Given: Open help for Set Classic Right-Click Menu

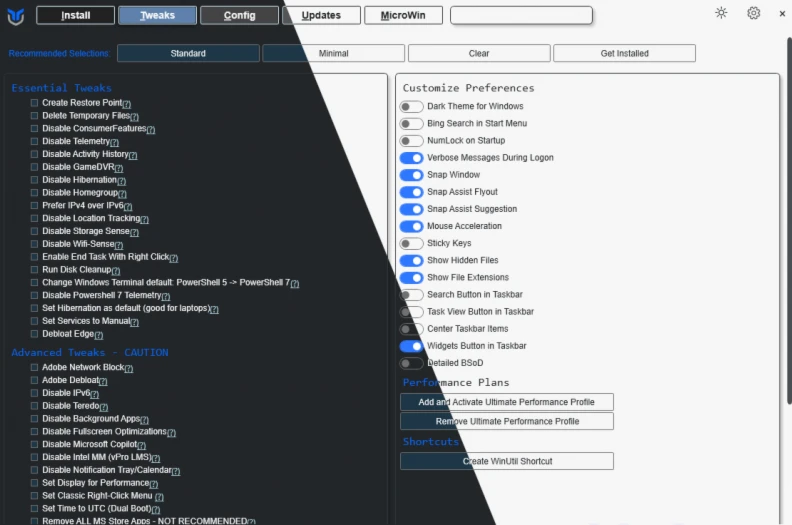Looking at the screenshot, I should point(160,497).
